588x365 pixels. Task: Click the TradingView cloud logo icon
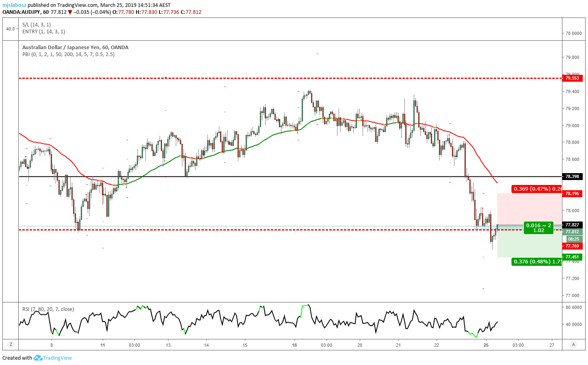(x=38, y=358)
